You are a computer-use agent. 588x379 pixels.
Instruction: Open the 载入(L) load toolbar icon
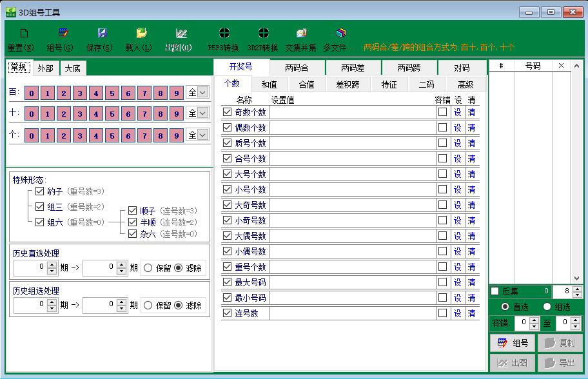pyautogui.click(x=141, y=34)
